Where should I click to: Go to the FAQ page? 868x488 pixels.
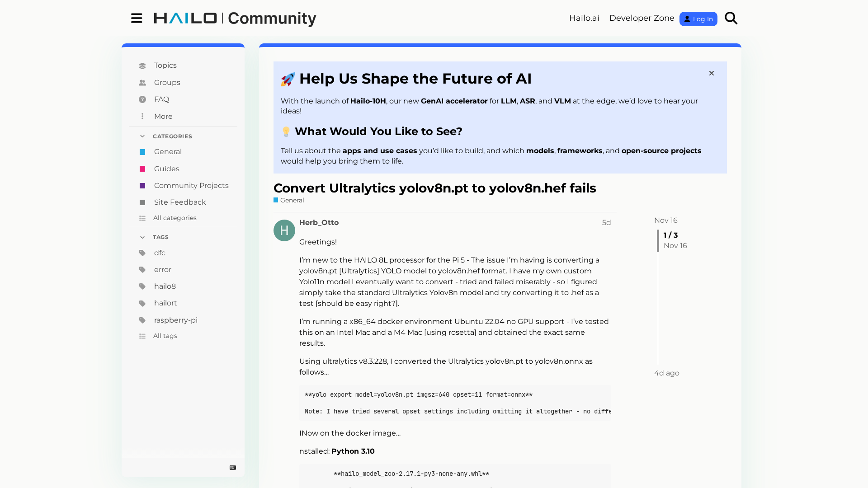(x=161, y=99)
